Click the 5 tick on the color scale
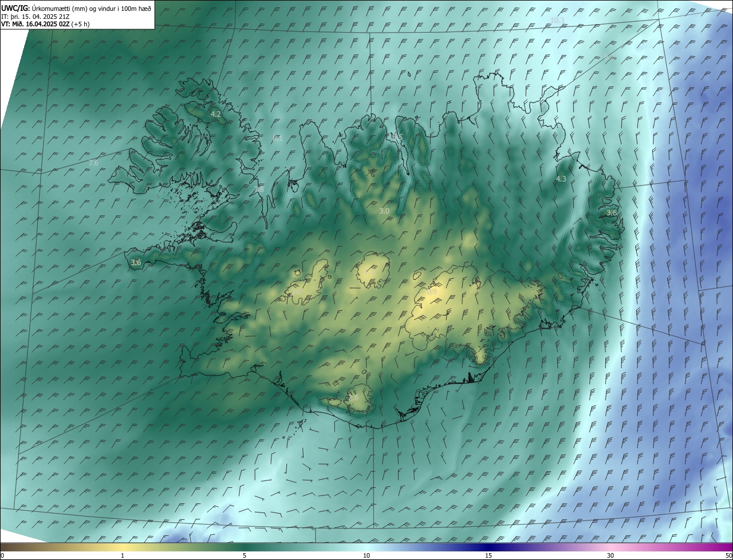 (x=245, y=555)
